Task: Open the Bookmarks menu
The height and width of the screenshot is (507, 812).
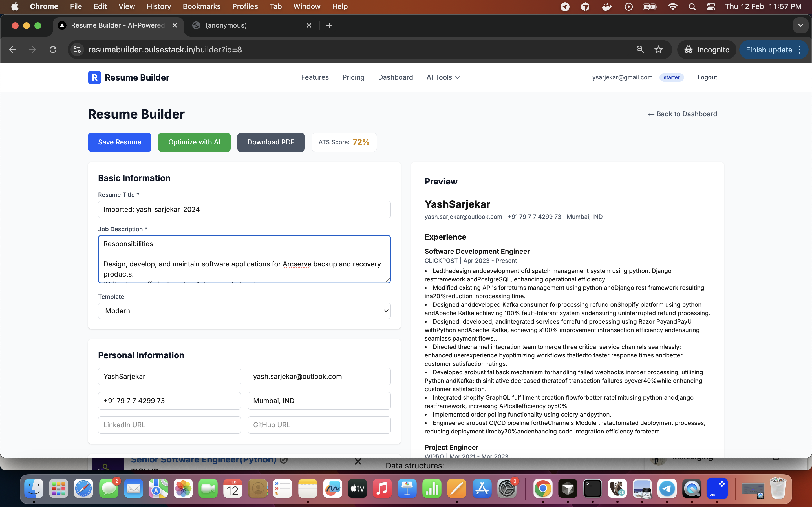Action: [201, 6]
